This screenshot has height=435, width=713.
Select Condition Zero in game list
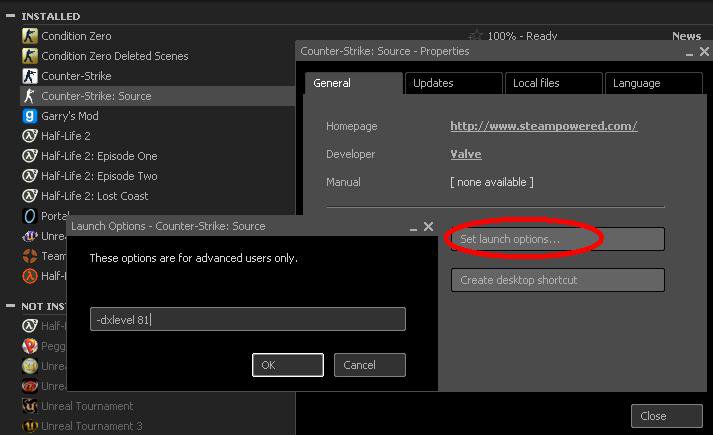pos(76,36)
